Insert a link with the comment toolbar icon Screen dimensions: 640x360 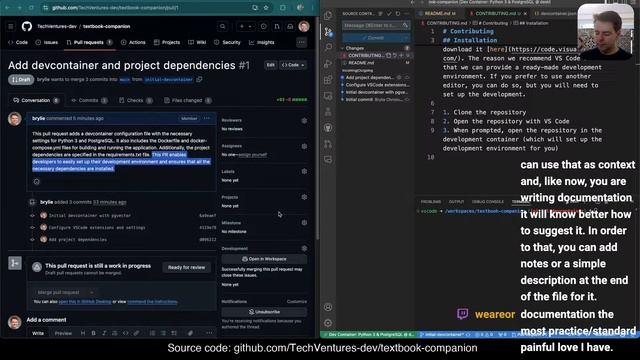136,333
